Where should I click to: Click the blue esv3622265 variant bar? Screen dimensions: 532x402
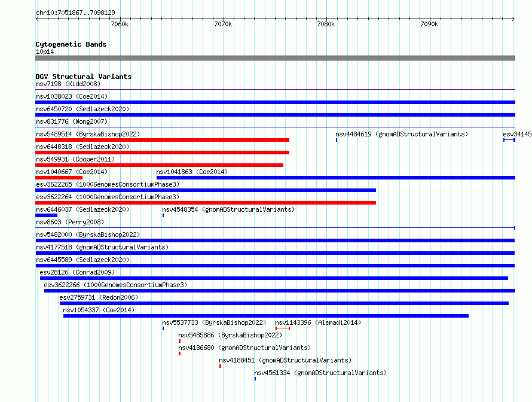[x=206, y=190]
